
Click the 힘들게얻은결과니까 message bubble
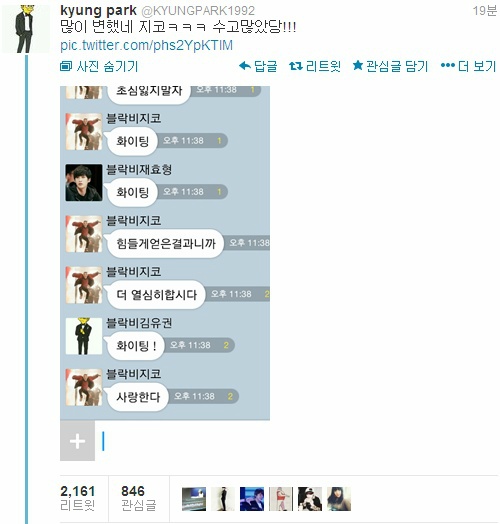tap(165, 244)
